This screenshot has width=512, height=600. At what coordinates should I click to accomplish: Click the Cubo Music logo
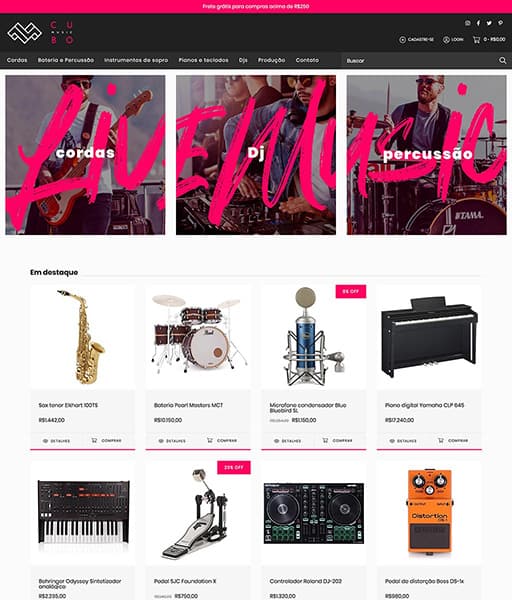pyautogui.click(x=40, y=33)
